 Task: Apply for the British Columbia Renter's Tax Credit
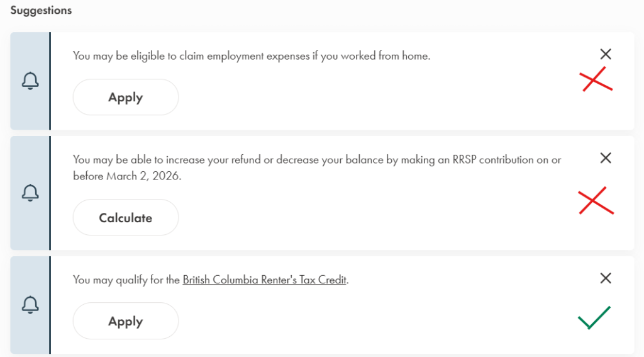coord(126,321)
